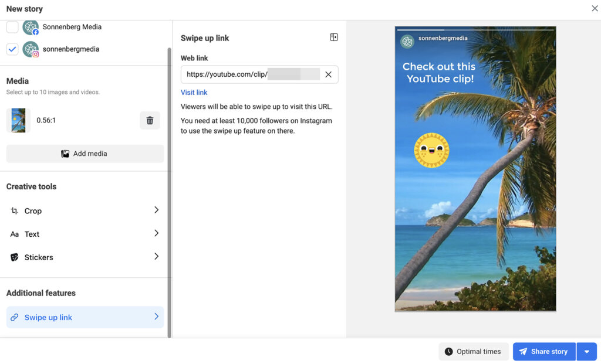This screenshot has height=364, width=601.
Task: Open the Share story dropdown arrow
Action: pos(587,351)
